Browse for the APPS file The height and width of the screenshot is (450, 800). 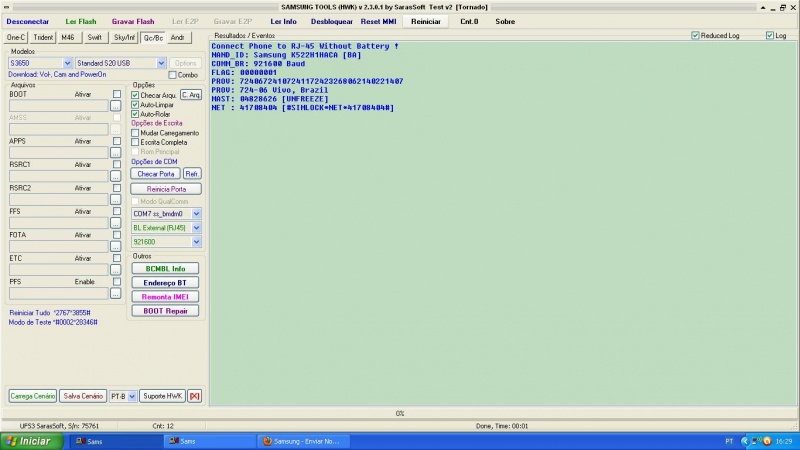click(x=116, y=153)
